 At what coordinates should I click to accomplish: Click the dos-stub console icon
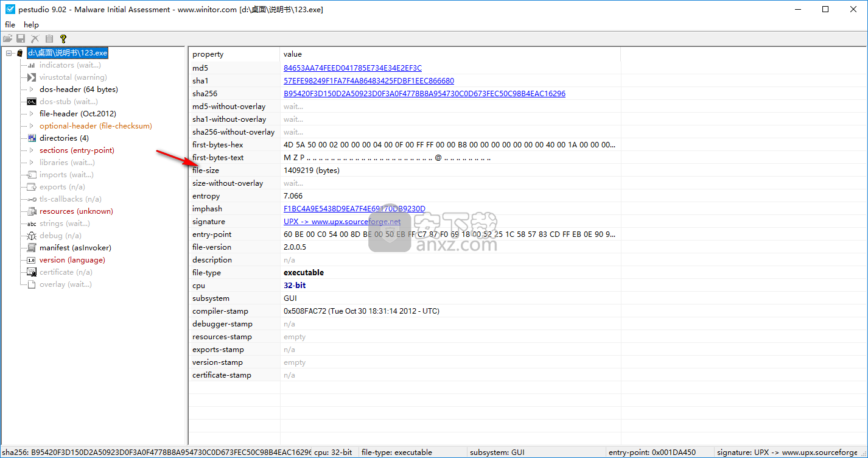click(x=32, y=102)
